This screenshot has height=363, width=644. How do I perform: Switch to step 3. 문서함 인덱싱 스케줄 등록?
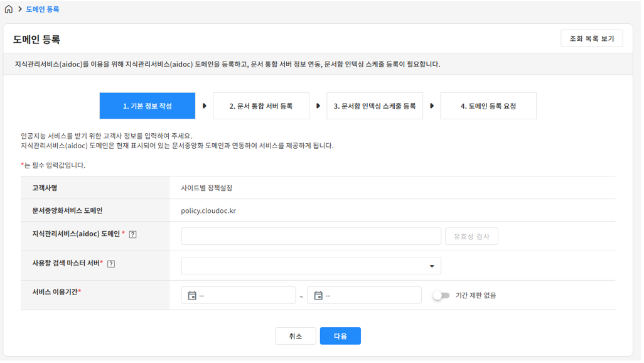pyautogui.click(x=375, y=106)
